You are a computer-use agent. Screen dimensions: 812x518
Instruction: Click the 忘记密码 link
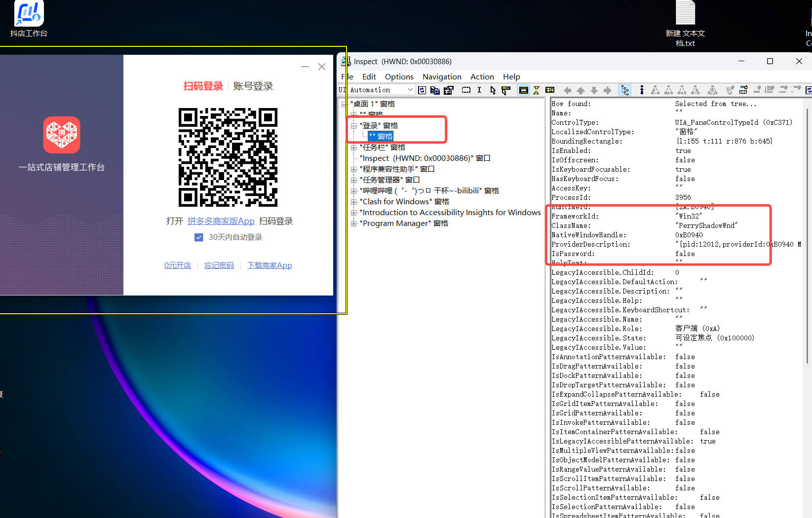(x=219, y=265)
